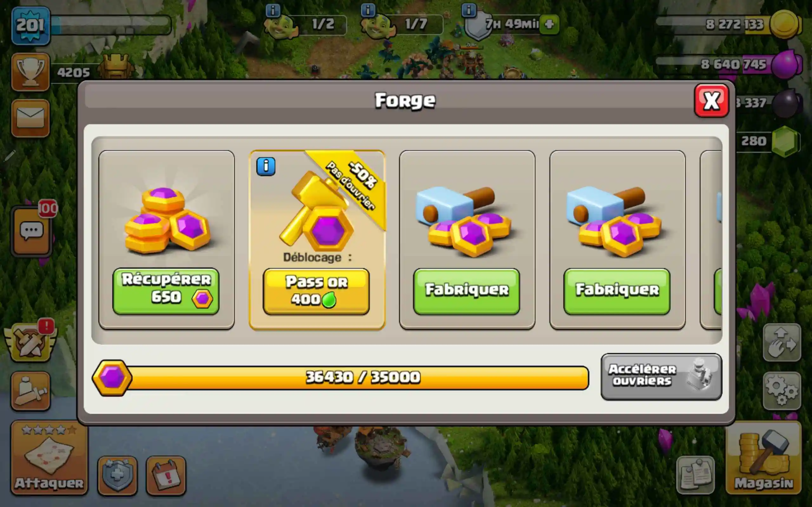Open the shield protection icon at bottom

pyautogui.click(x=117, y=476)
